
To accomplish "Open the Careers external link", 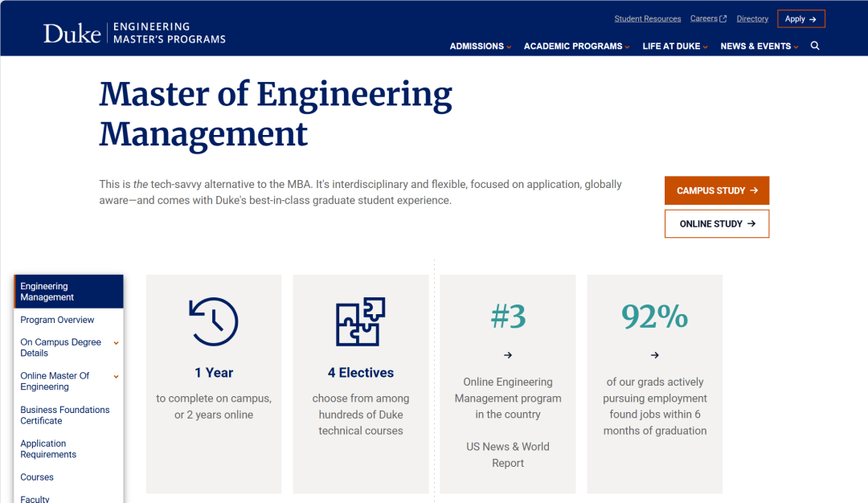I will 708,18.
